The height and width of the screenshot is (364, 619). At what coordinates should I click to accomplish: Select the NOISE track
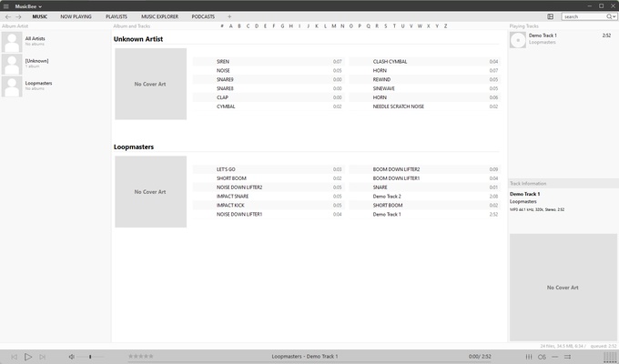pos(269,71)
